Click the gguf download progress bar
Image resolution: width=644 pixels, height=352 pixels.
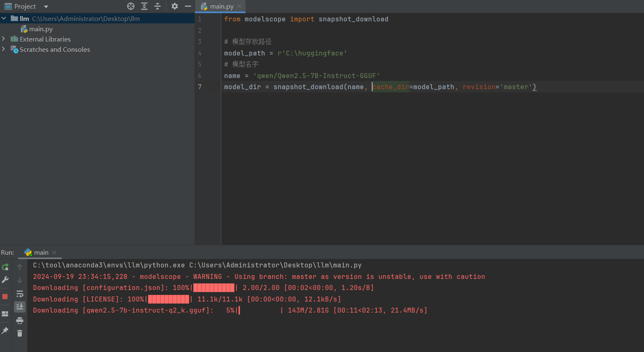[x=260, y=310]
